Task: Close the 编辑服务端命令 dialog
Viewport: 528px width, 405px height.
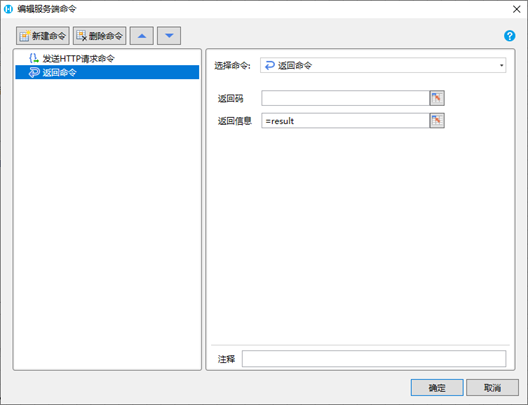Action: (517, 9)
